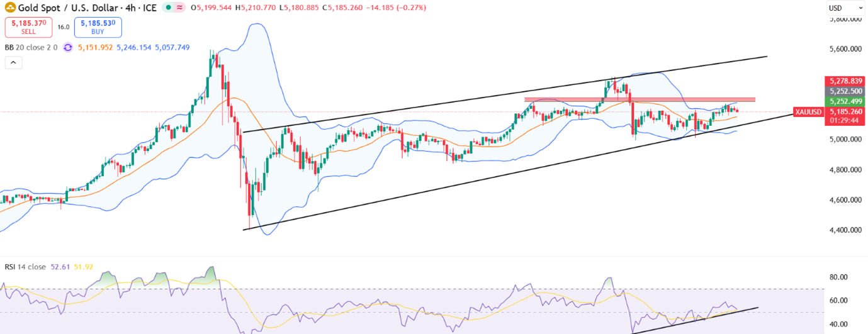Click the BB lower value 5,057.749
The image size is (868, 334).
174,47
